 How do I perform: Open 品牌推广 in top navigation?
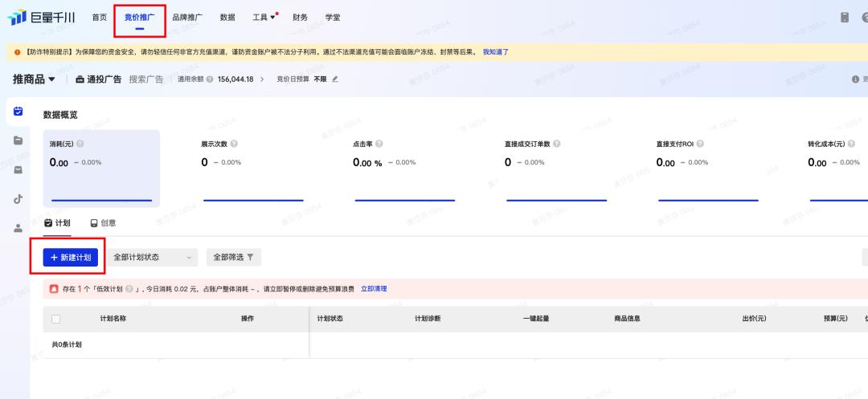pos(187,17)
